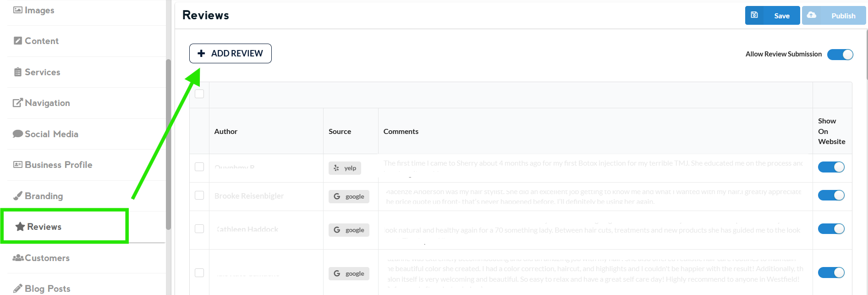Turn off website display for Brooke Reisenbigler's review

(831, 195)
